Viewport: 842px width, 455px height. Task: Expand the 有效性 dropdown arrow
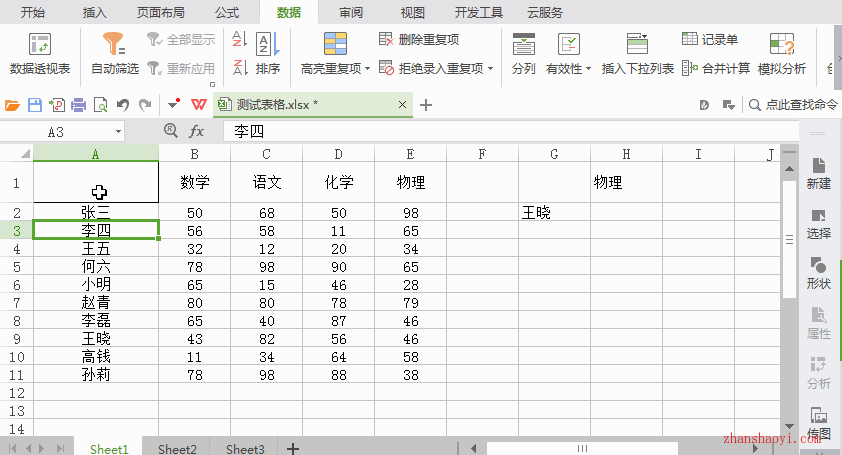(x=588, y=69)
